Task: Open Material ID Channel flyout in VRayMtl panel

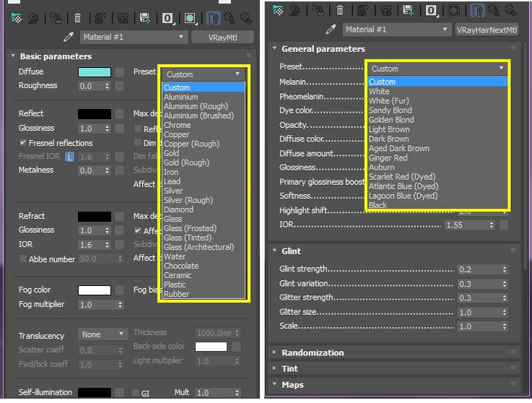Action: [167, 18]
